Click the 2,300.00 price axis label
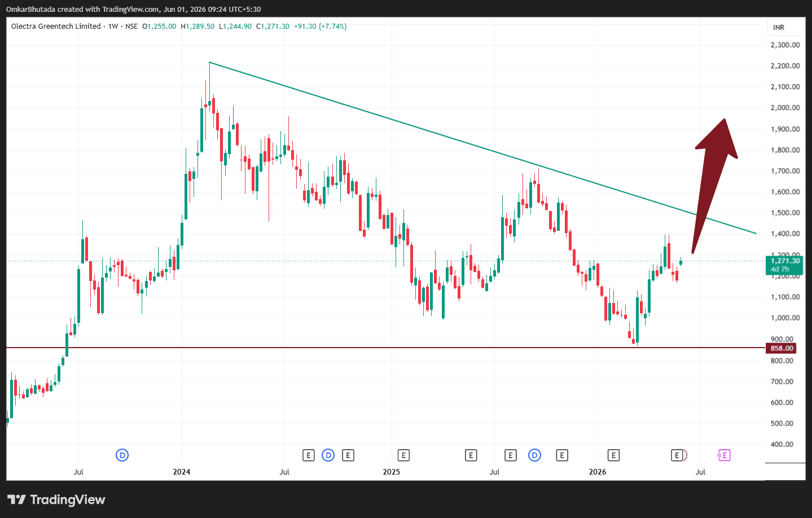This screenshot has height=518, width=812. (x=785, y=45)
